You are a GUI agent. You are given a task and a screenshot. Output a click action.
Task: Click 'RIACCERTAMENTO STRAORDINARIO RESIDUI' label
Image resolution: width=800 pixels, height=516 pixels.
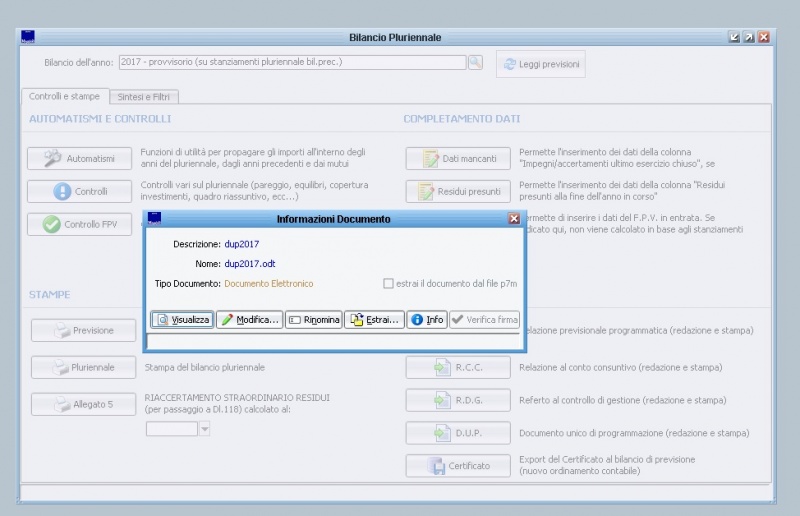click(237, 398)
